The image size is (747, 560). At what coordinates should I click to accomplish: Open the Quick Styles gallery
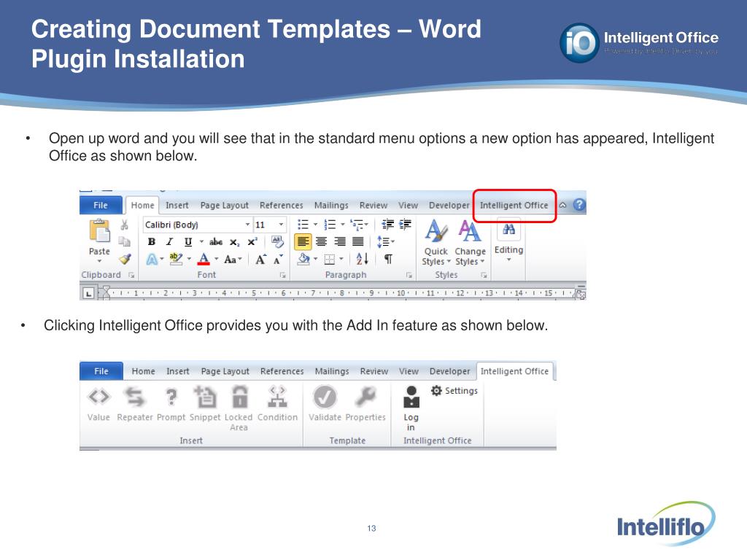tap(436, 242)
